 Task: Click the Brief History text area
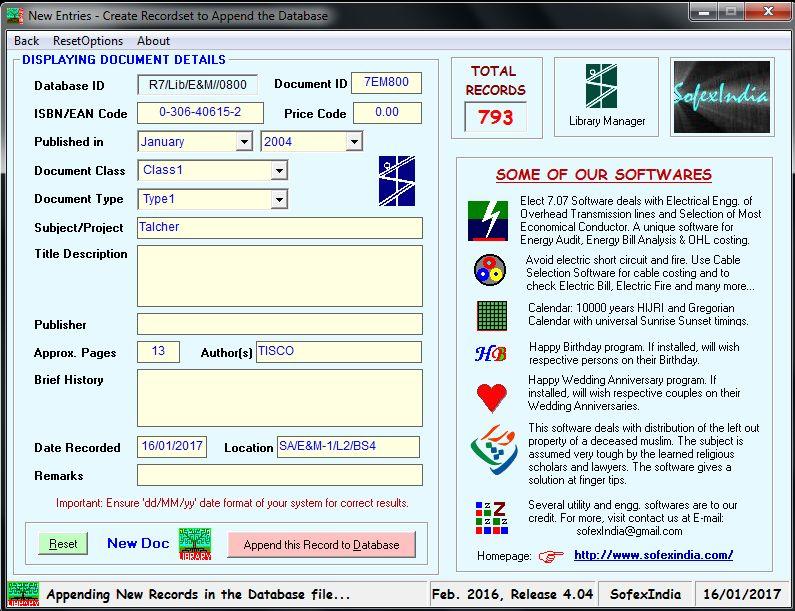(x=280, y=398)
